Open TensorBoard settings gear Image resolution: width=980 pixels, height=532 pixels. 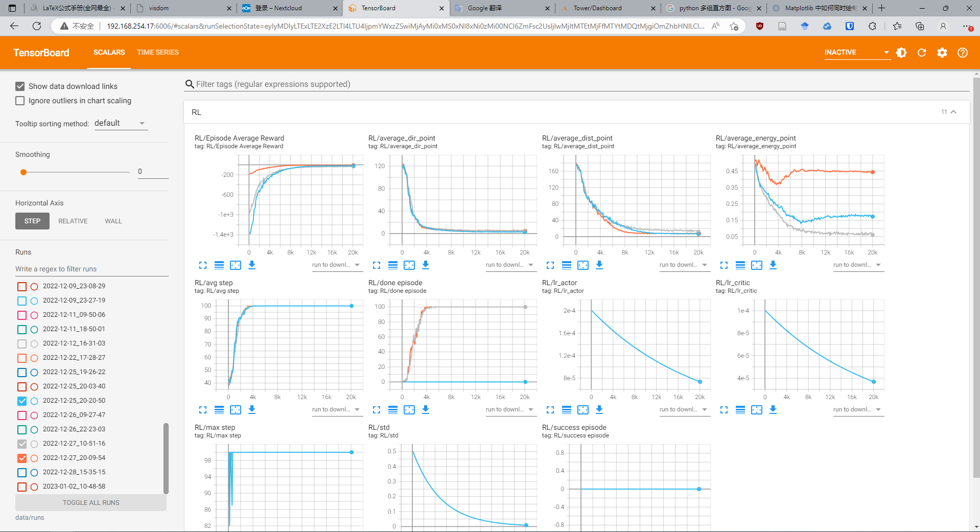point(942,53)
